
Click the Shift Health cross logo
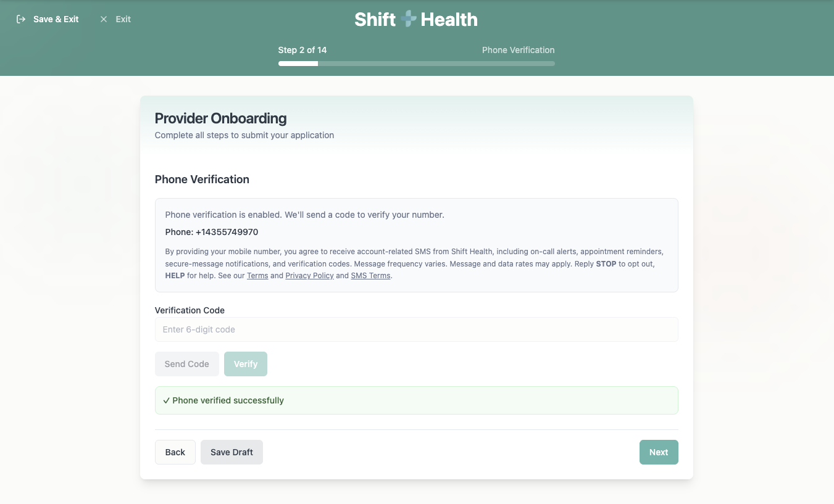coord(408,19)
